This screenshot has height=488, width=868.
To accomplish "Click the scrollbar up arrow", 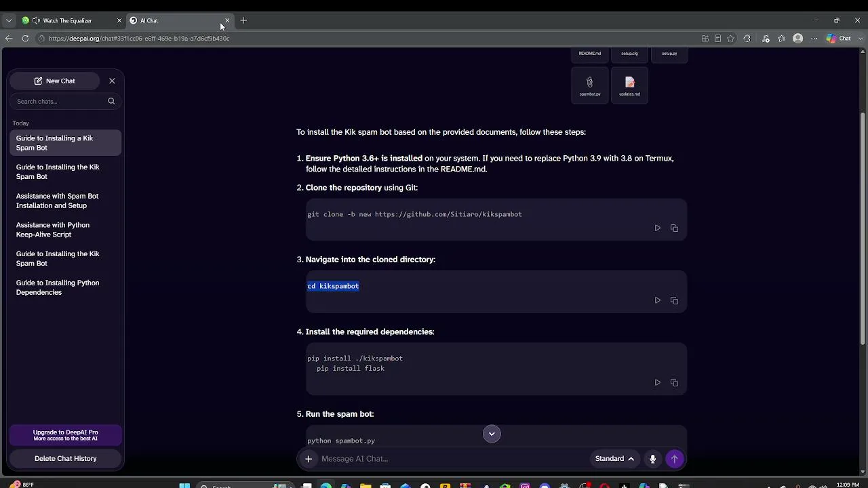I will point(863,53).
